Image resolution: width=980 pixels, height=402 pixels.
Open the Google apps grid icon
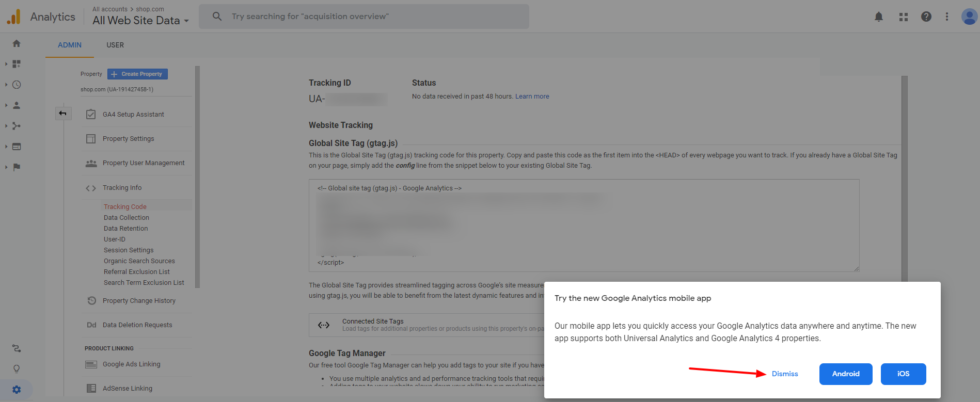[x=904, y=17]
